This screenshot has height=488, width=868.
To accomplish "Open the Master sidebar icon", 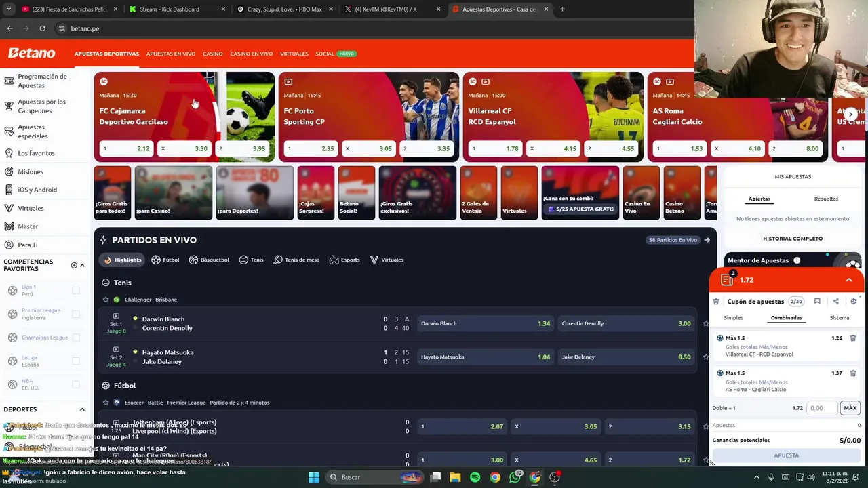I will [x=9, y=226].
